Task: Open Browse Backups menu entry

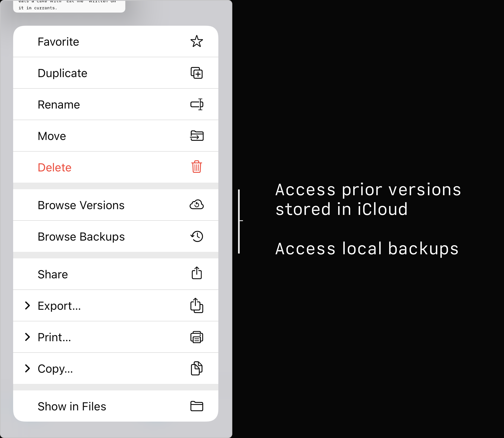Action: coord(81,237)
